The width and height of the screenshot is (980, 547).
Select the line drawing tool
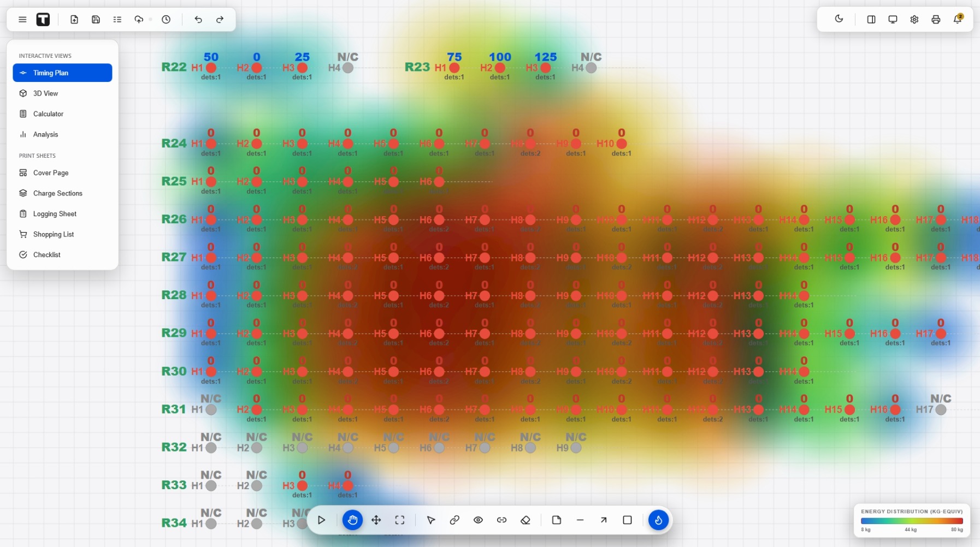click(x=580, y=520)
